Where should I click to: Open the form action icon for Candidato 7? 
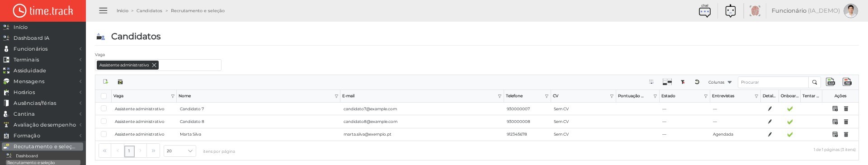835,109
